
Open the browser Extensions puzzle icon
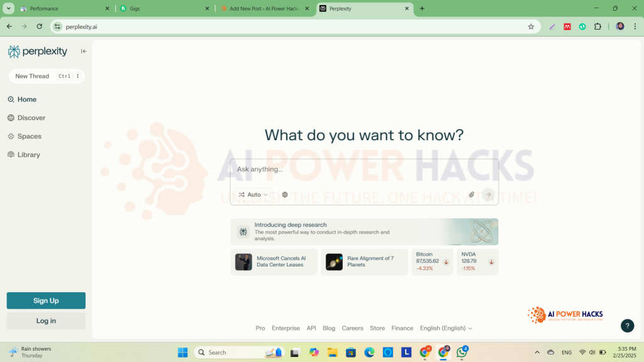tap(597, 26)
